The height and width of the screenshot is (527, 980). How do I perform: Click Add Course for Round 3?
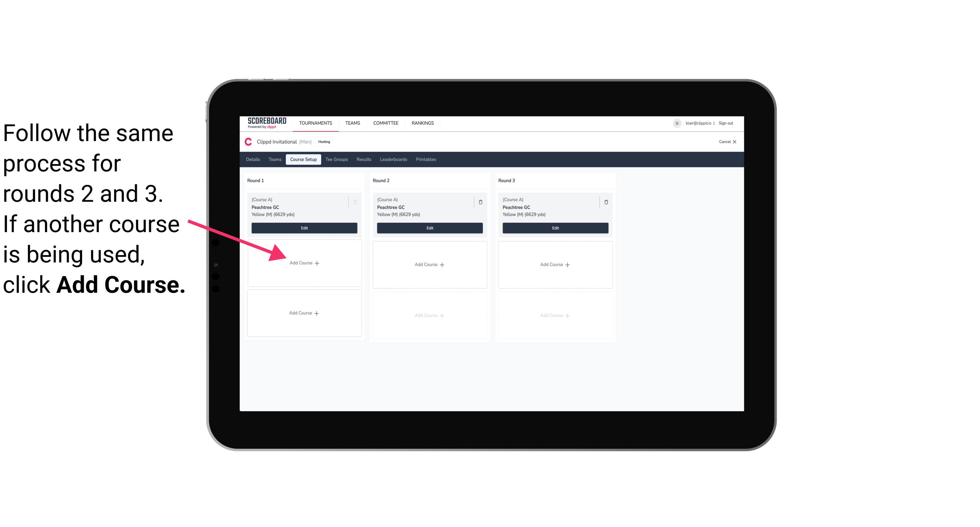554,264
